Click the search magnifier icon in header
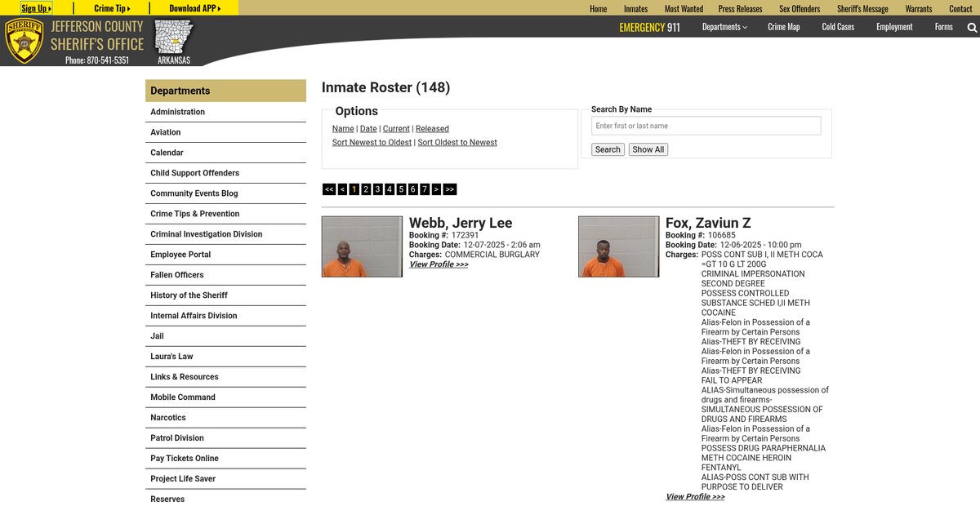This screenshot has height=506, width=980. [x=972, y=28]
